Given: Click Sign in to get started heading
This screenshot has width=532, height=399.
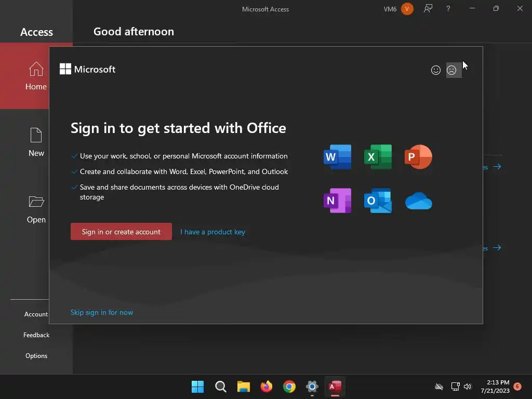Looking at the screenshot, I should pos(178,128).
